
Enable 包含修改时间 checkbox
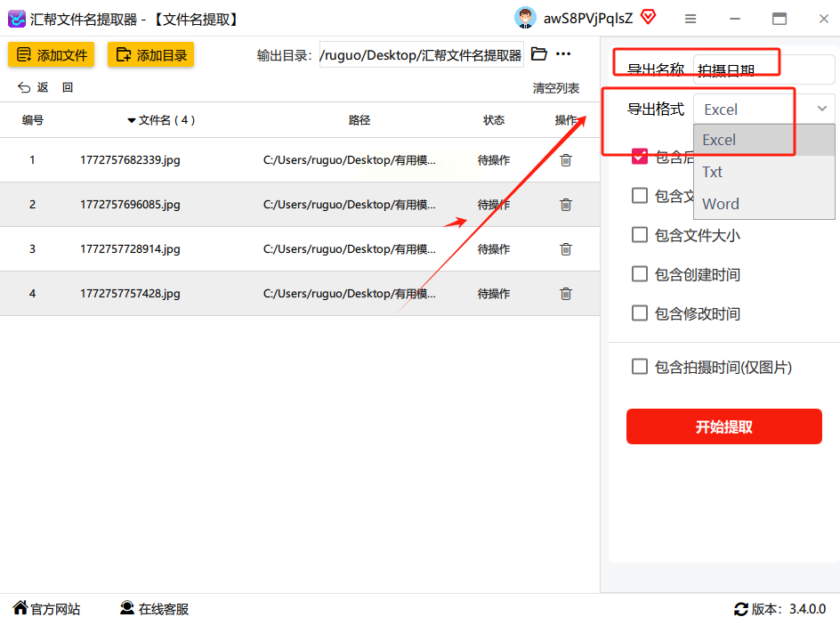point(640,313)
